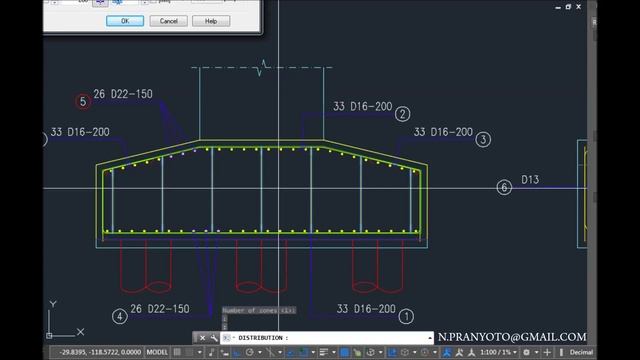The width and height of the screenshot is (640, 360).
Task: Click Selection Filtering icon
Action: coord(404,352)
